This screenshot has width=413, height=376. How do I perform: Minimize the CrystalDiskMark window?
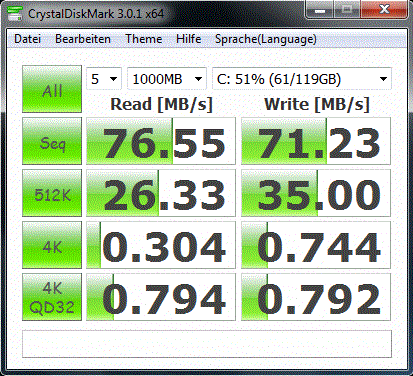click(320, 10)
